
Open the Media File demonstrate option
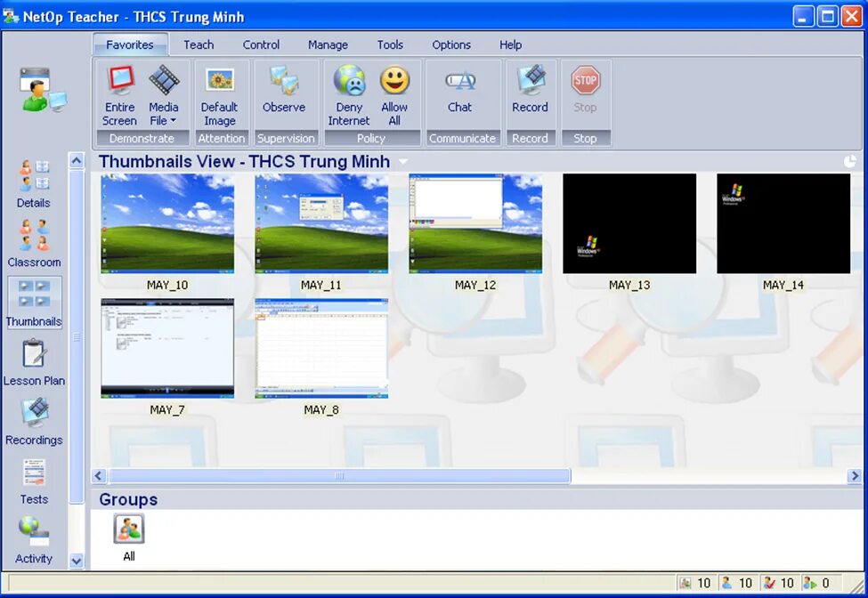point(164,95)
